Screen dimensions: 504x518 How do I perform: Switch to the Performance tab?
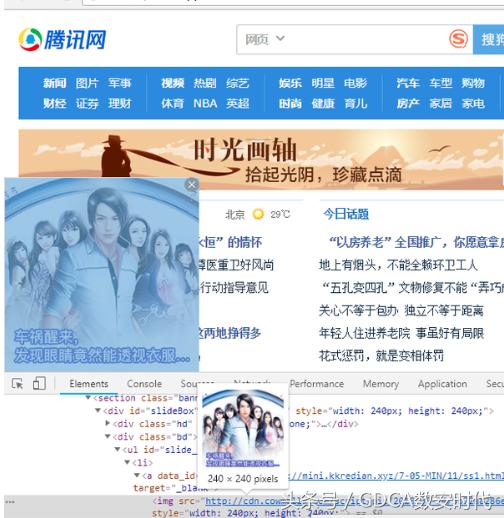pyautogui.click(x=317, y=384)
